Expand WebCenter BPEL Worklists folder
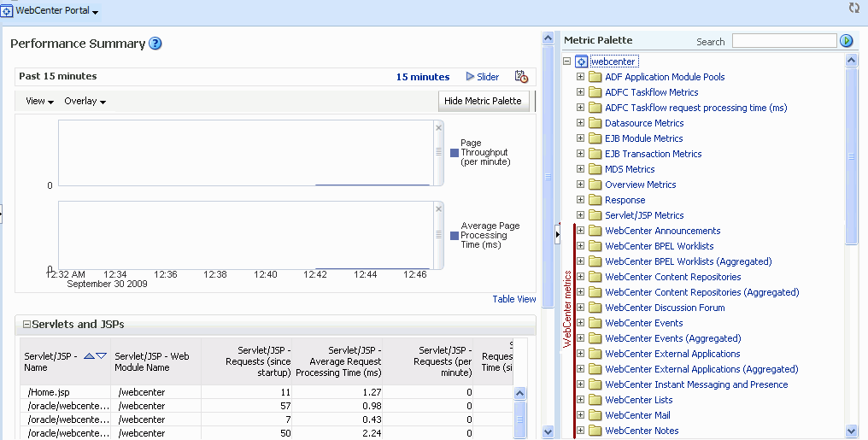868x440 pixels. click(x=580, y=246)
